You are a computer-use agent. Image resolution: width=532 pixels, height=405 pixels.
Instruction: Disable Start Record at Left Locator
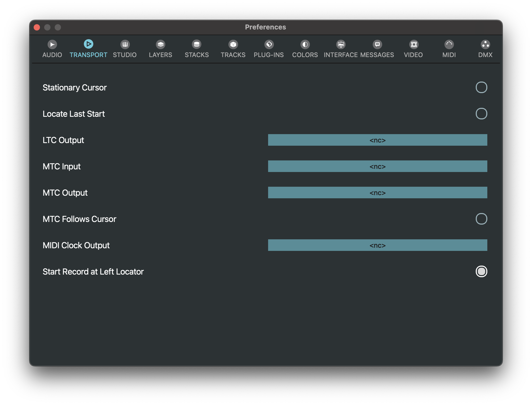click(481, 271)
